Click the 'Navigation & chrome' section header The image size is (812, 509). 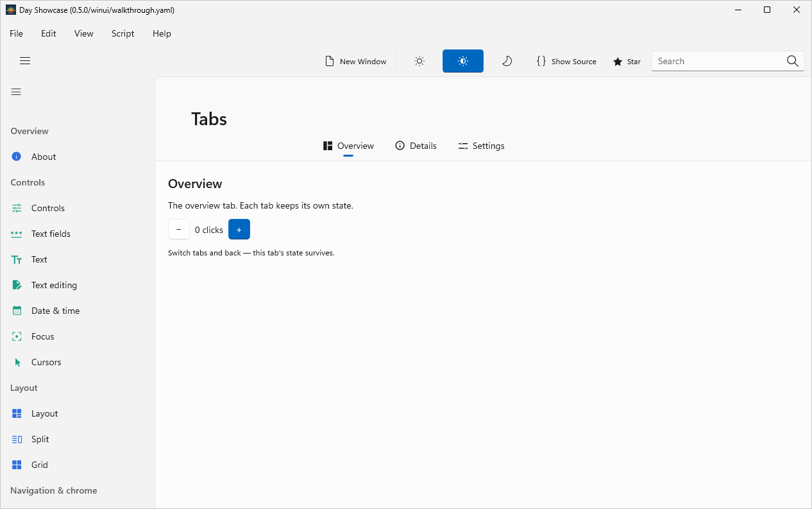point(54,490)
